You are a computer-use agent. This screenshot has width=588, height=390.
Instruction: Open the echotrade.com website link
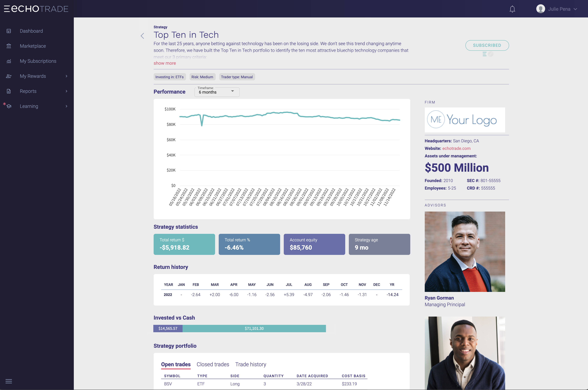pyautogui.click(x=456, y=148)
